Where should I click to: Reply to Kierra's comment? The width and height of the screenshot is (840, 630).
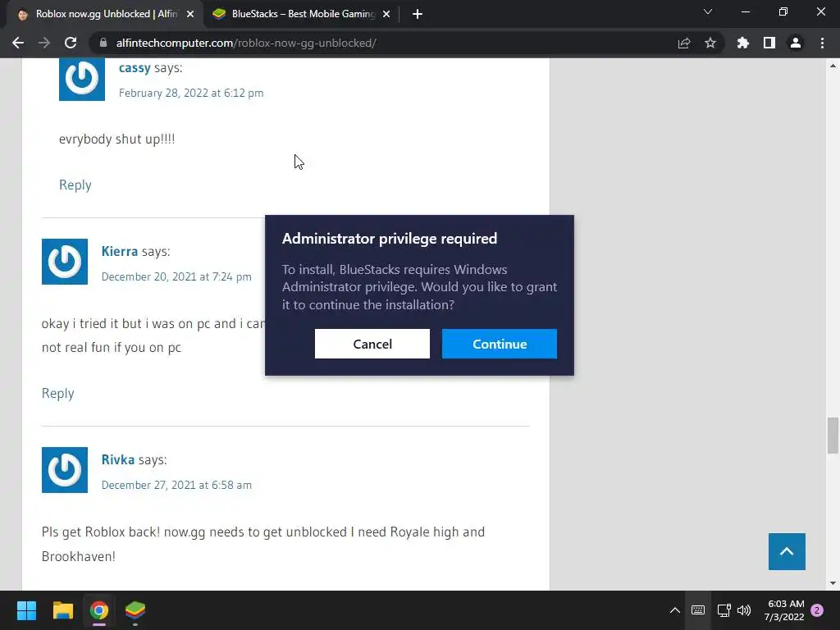pyautogui.click(x=58, y=393)
